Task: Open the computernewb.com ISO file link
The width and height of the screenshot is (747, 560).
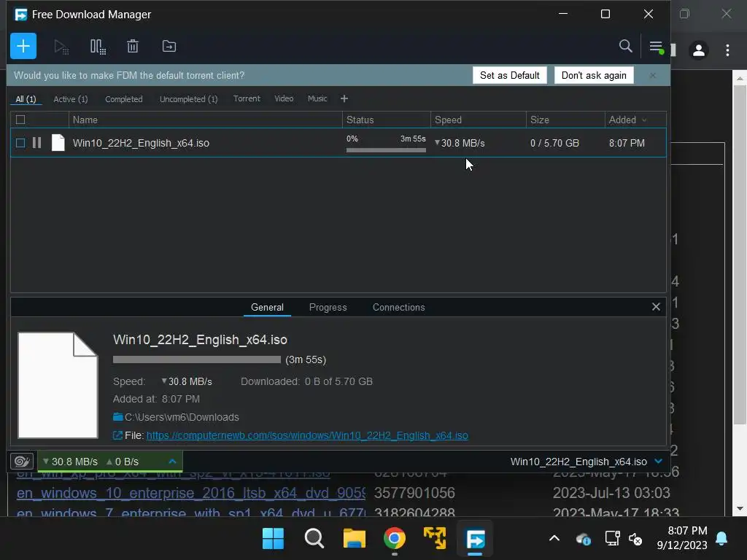Action: coord(307,435)
